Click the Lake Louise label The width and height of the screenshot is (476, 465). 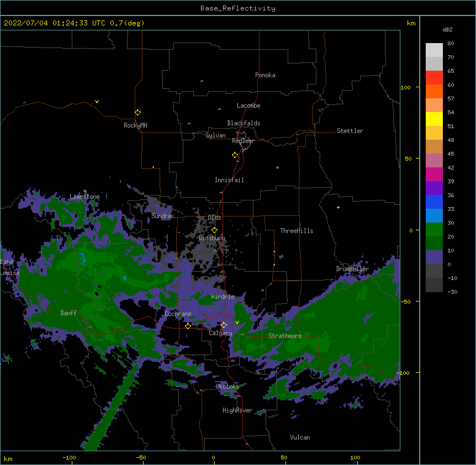tap(10, 267)
